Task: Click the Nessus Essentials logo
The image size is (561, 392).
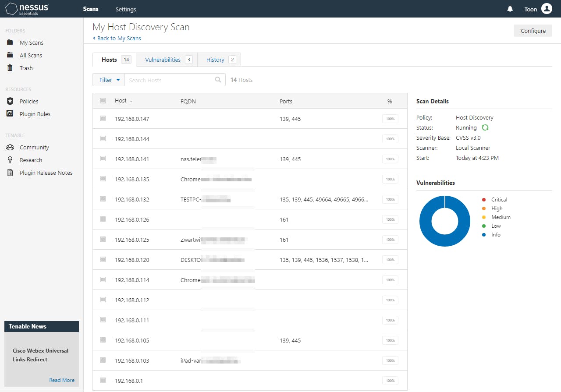Action: click(x=27, y=9)
